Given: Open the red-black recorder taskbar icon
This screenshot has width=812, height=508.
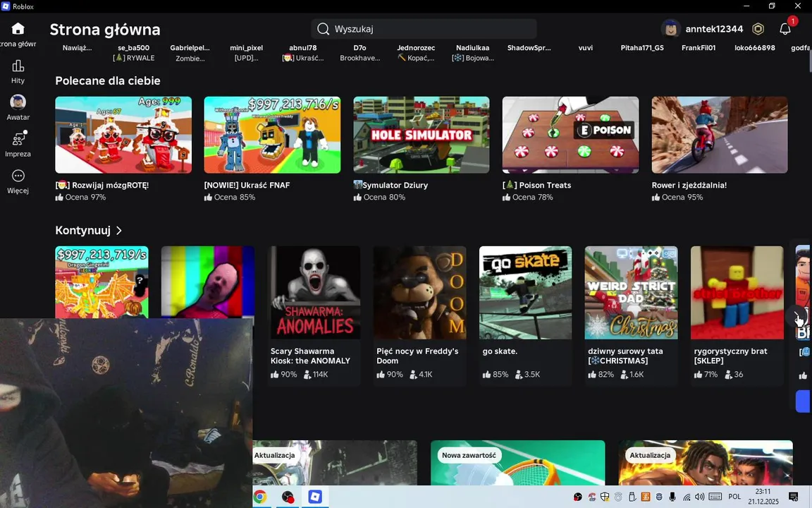Looking at the screenshot, I should point(288,497).
